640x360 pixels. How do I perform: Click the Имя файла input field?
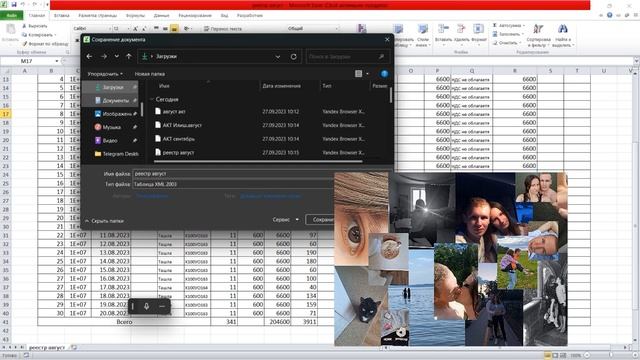pos(233,173)
